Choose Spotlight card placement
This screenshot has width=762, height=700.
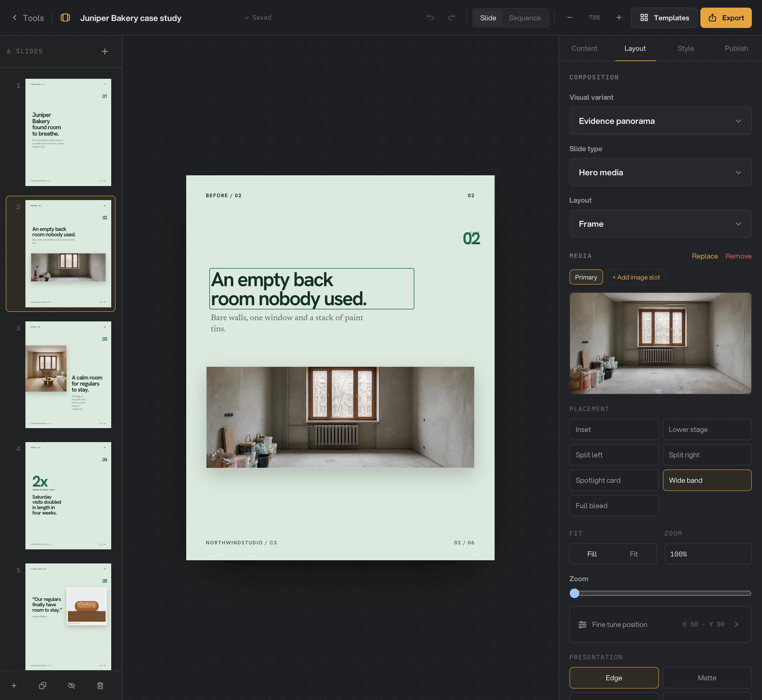click(614, 480)
